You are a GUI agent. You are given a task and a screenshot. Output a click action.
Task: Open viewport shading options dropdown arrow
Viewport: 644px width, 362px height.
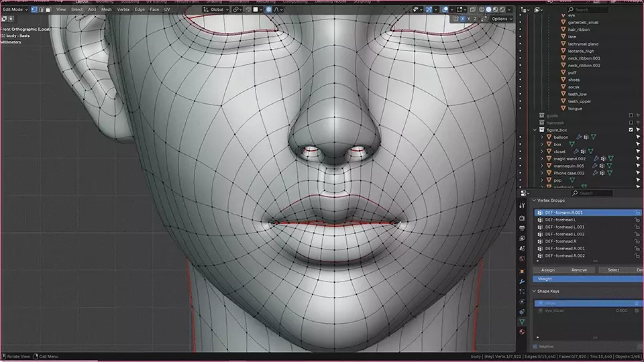[509, 9]
